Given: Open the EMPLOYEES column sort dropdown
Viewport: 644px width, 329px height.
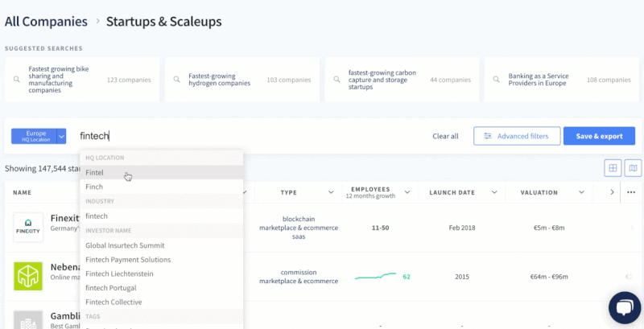Looking at the screenshot, I should coord(407,192).
